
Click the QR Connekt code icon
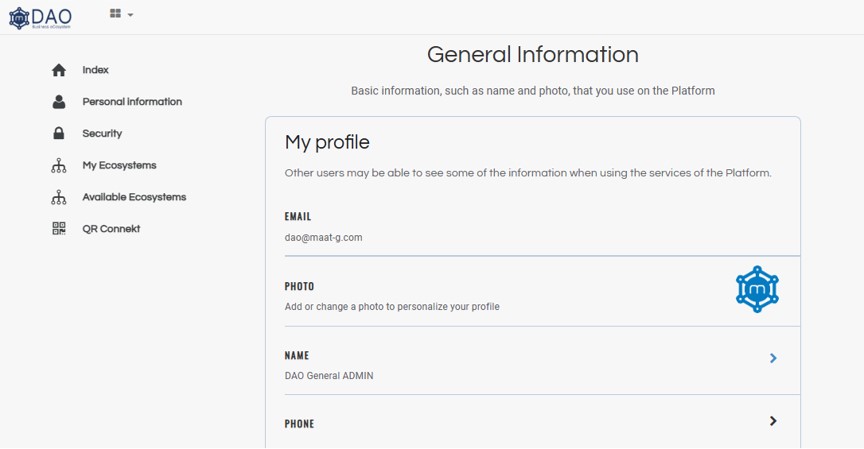point(59,229)
